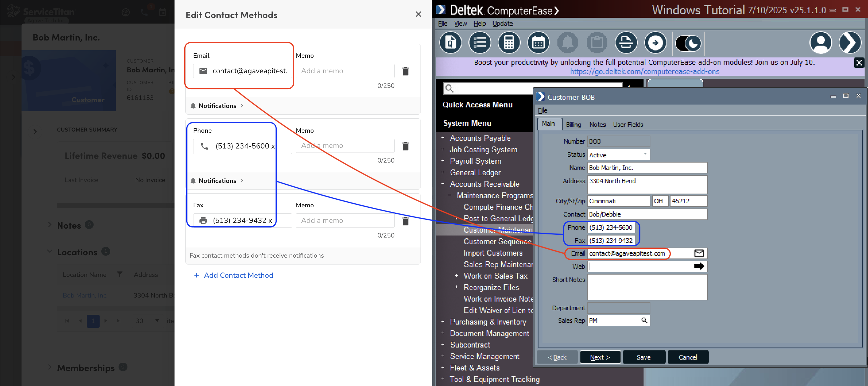Expand General Ledger tree item
This screenshot has width=868, height=386.
[x=443, y=172]
